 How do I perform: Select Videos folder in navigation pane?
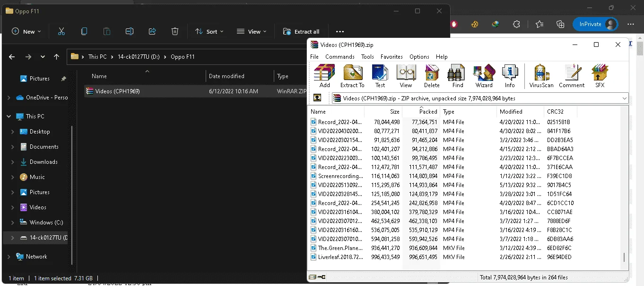tap(38, 207)
